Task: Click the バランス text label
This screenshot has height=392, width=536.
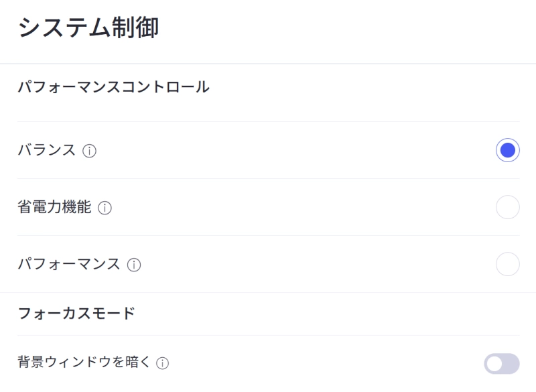Action: point(46,151)
